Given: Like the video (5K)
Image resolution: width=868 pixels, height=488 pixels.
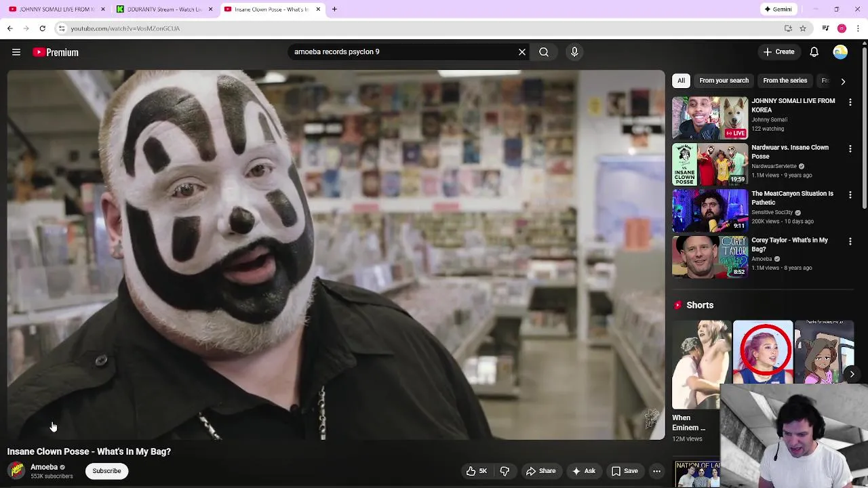Looking at the screenshot, I should pyautogui.click(x=476, y=471).
